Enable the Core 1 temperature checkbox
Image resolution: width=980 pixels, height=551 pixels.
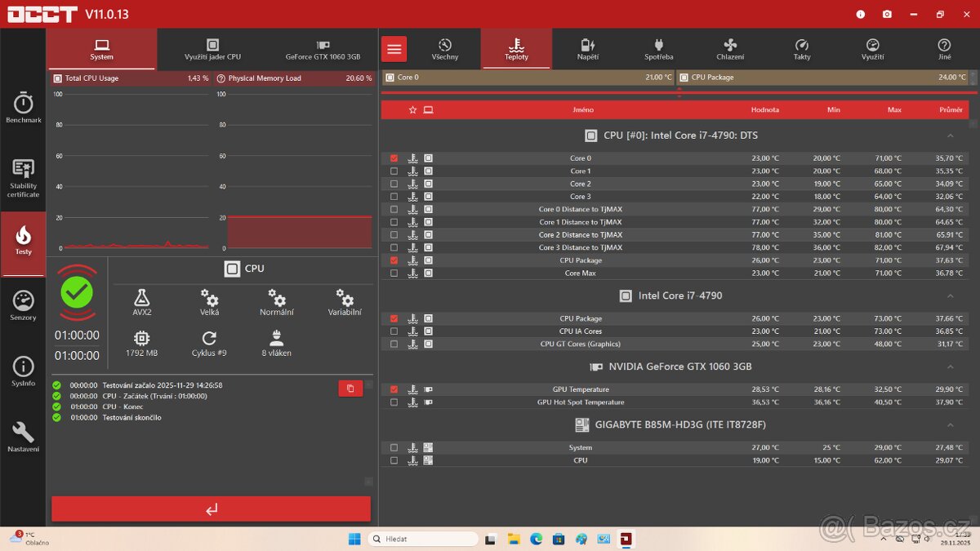click(x=394, y=171)
